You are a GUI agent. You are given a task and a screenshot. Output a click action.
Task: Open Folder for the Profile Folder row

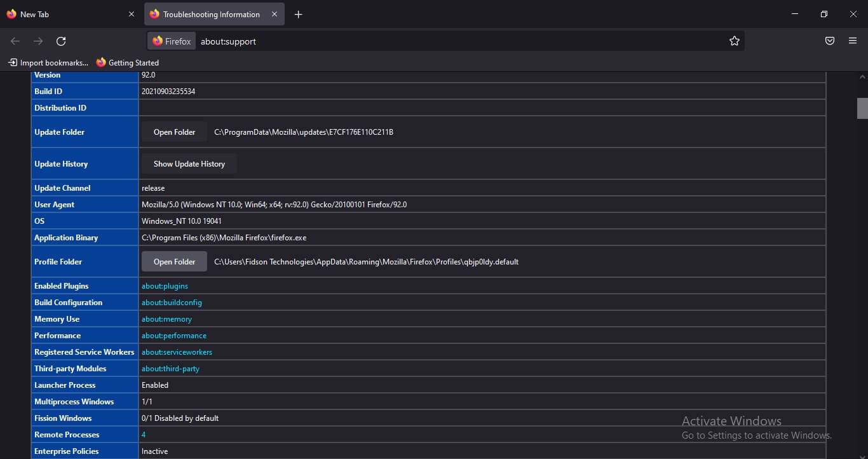point(174,262)
